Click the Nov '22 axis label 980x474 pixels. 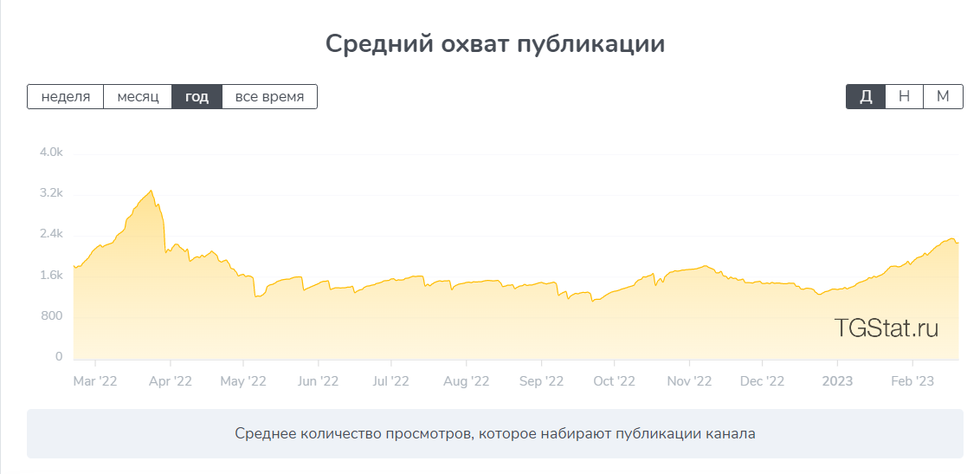coord(689,380)
